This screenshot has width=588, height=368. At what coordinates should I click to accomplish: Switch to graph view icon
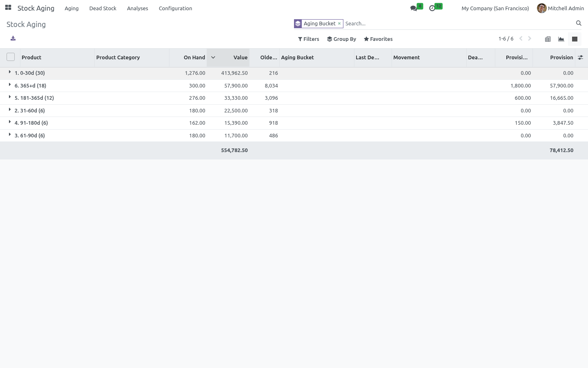point(561,39)
